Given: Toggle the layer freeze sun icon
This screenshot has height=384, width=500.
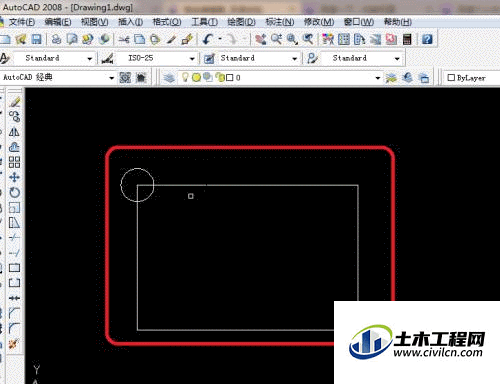Looking at the screenshot, I should pos(196,77).
